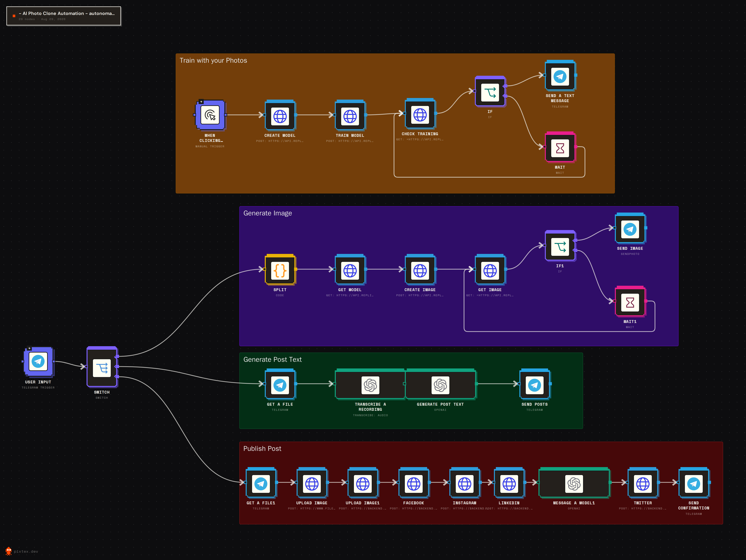The width and height of the screenshot is (746, 560).
Task: Click the 'Publish Post' section heading
Action: point(262,448)
